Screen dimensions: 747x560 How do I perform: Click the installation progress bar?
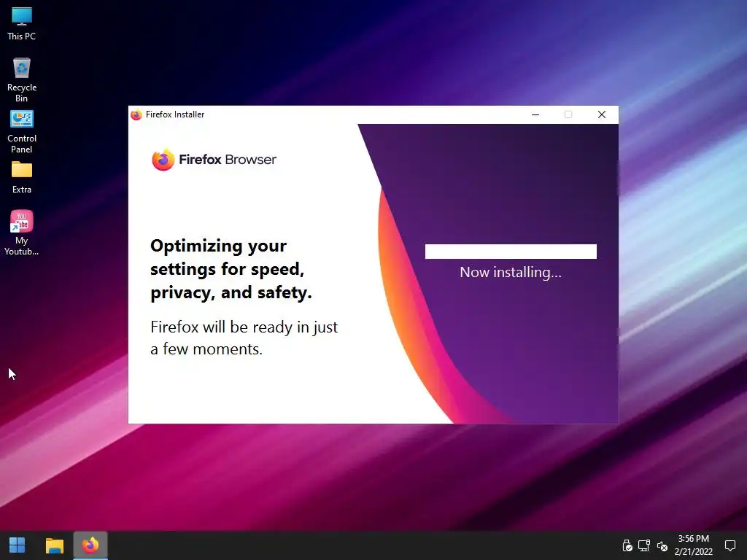pyautogui.click(x=511, y=252)
